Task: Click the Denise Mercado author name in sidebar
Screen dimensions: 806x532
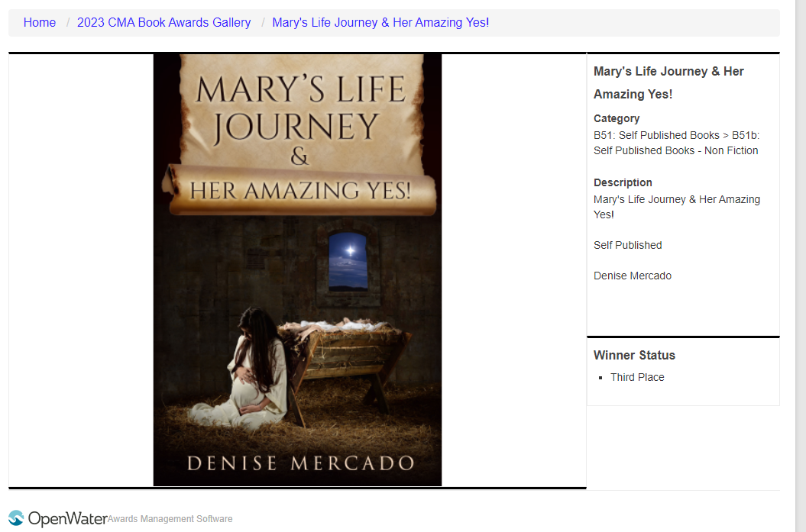Action: coord(633,276)
